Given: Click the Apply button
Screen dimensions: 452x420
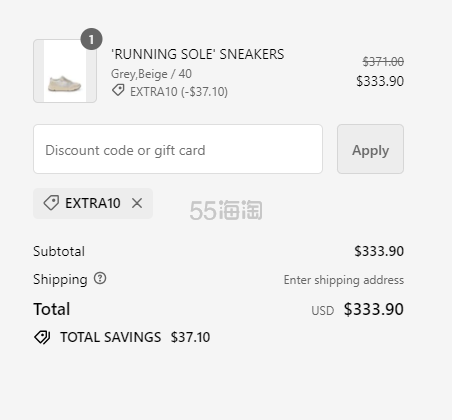Looking at the screenshot, I should 370,149.
